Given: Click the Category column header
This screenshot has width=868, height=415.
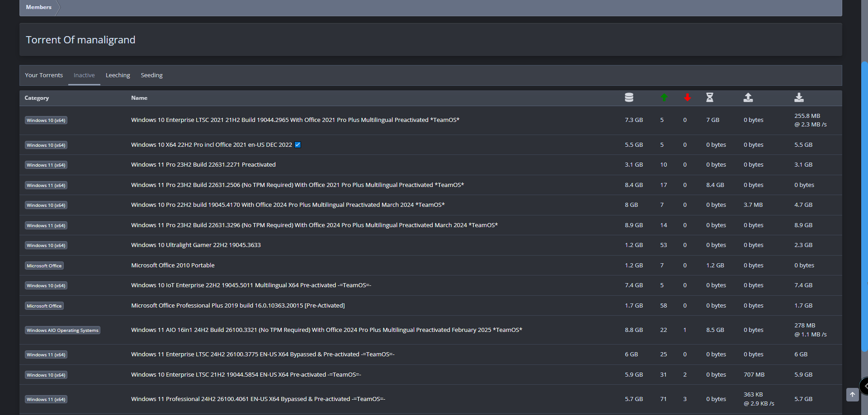Looking at the screenshot, I should coord(37,98).
